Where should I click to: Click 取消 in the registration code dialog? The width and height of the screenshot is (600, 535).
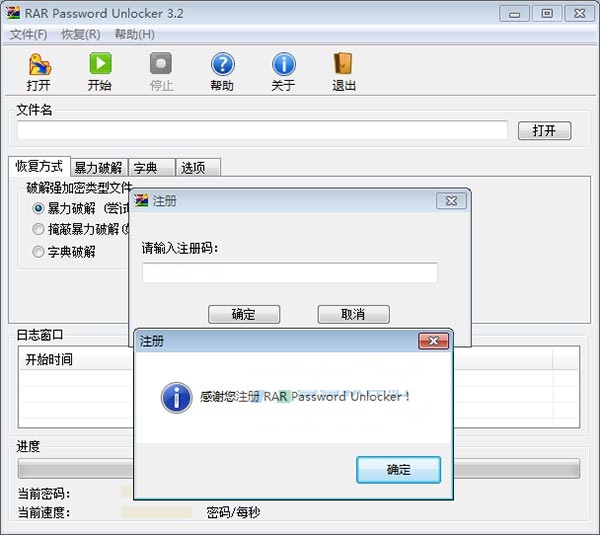coord(354,314)
